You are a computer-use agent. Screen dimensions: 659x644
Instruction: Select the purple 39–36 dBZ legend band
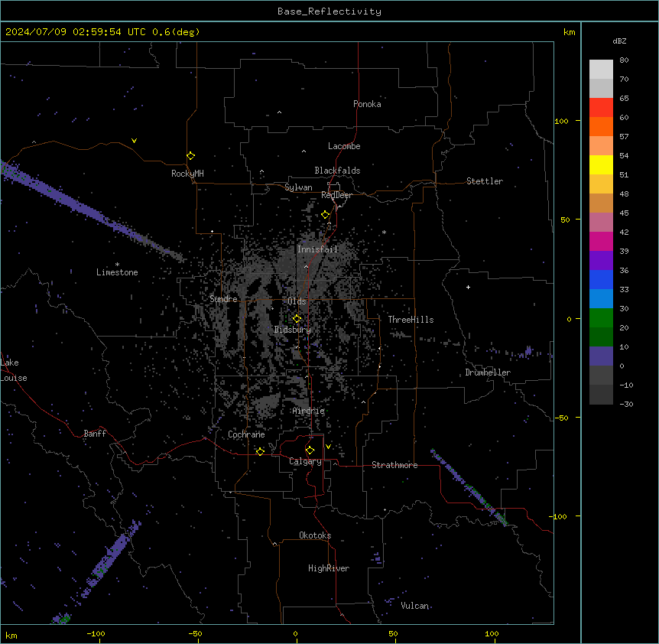(x=601, y=261)
